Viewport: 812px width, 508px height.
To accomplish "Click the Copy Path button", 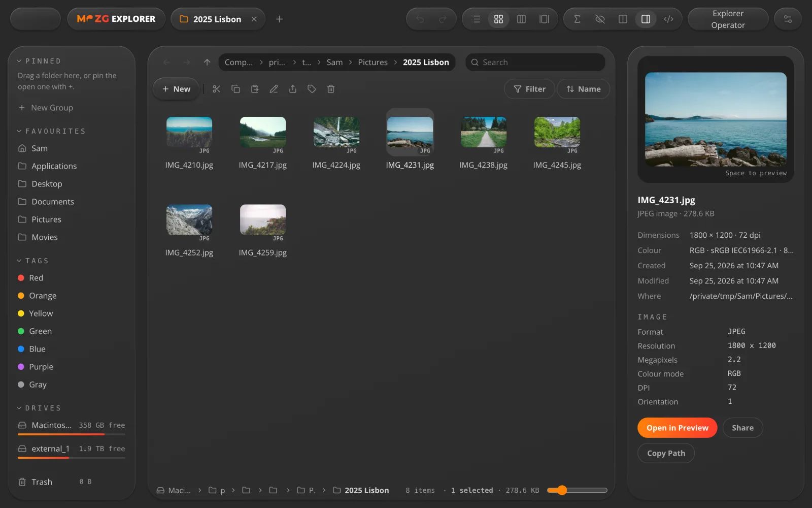I will [x=666, y=453].
